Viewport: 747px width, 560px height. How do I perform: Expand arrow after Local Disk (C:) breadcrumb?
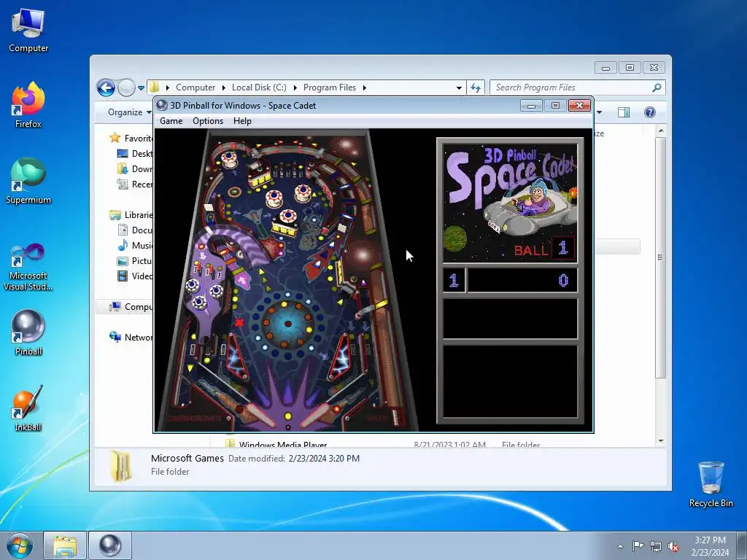tap(295, 87)
